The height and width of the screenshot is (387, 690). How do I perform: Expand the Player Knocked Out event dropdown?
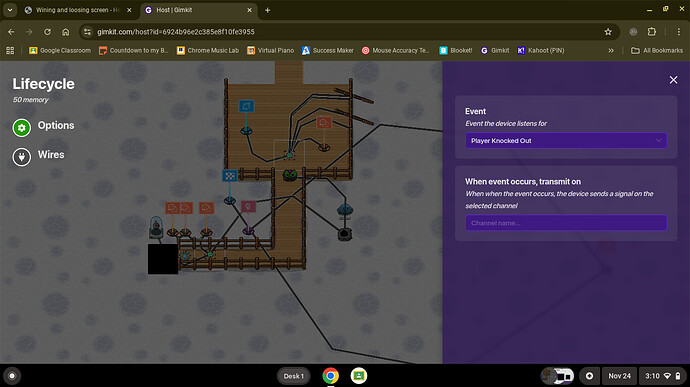[566, 140]
